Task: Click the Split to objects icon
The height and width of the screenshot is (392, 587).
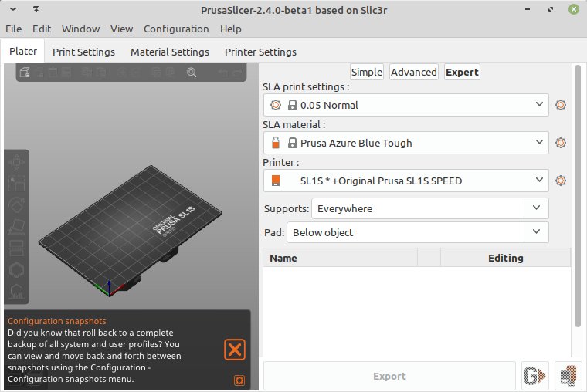Action: [x=157, y=73]
